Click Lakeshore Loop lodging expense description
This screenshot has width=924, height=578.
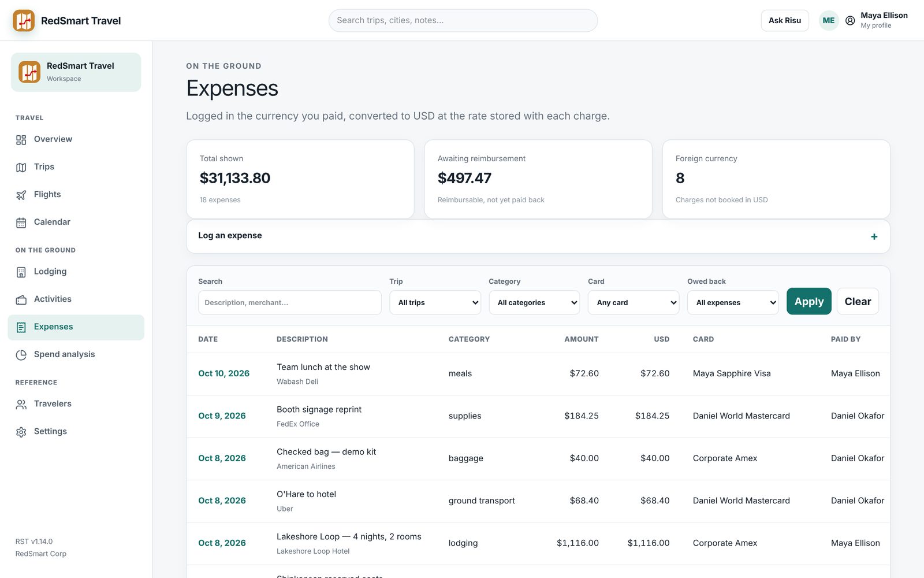point(349,536)
